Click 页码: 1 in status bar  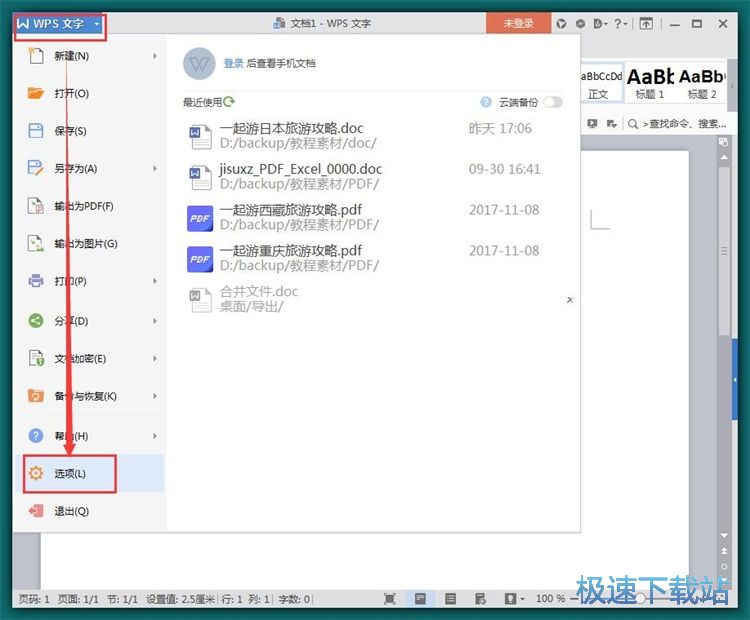point(34,599)
